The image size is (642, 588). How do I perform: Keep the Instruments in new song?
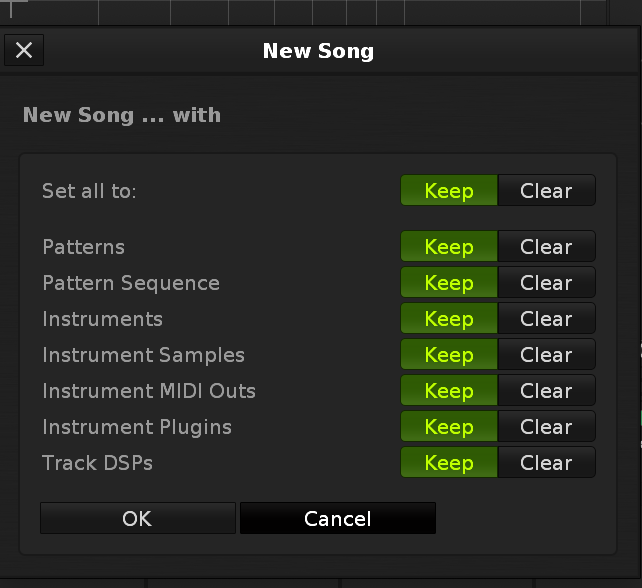449,319
